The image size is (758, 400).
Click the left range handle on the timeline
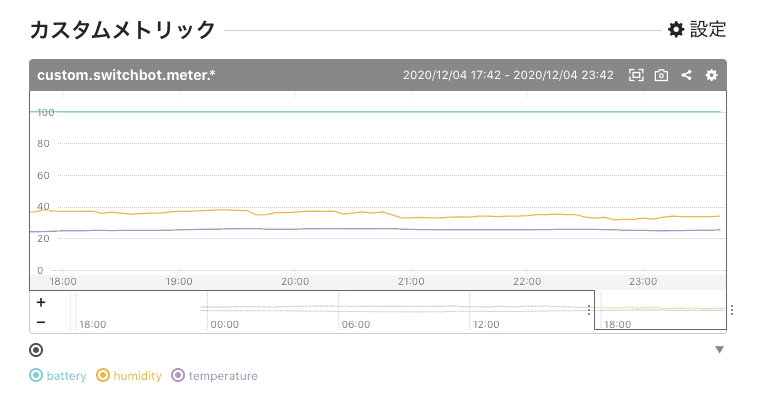(589, 310)
